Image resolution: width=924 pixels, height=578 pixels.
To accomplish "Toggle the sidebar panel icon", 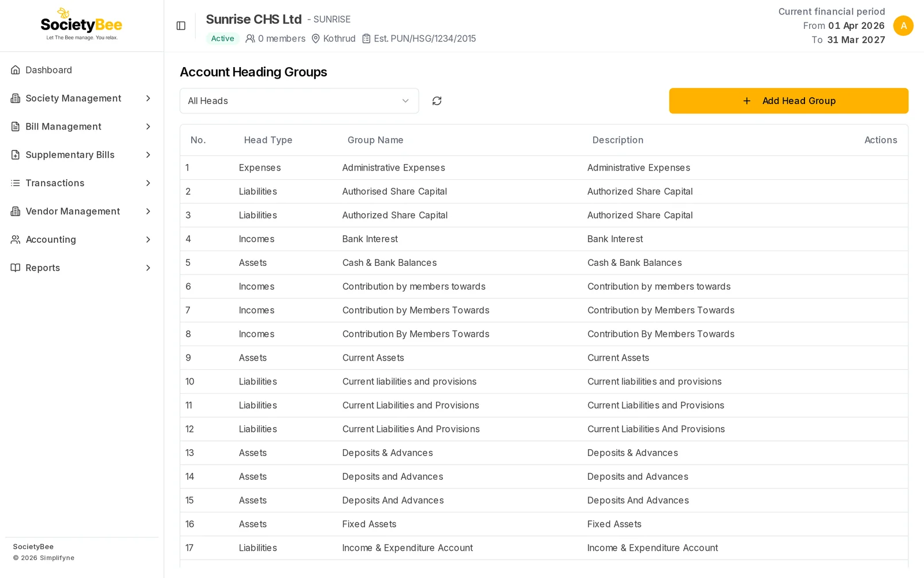I will point(181,25).
